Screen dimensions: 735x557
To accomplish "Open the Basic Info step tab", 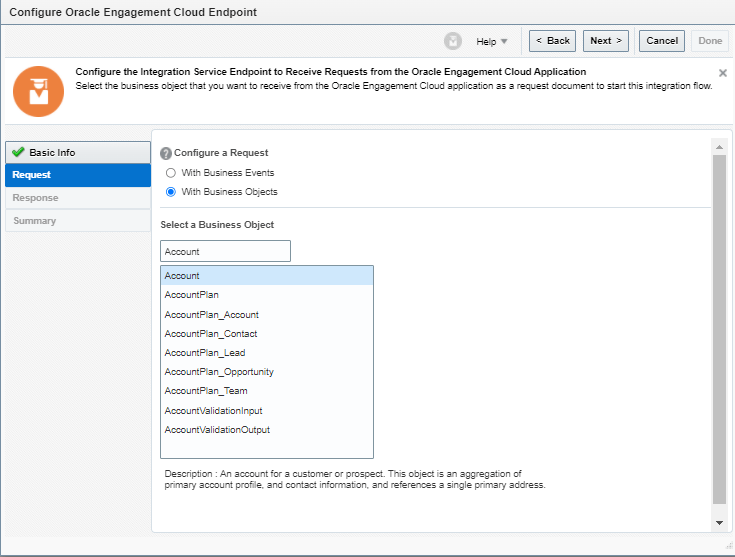I will coord(77,153).
